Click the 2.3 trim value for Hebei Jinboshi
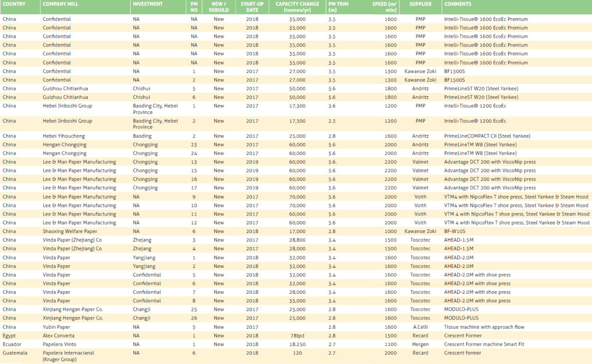The image size is (592, 364). pos(332,121)
